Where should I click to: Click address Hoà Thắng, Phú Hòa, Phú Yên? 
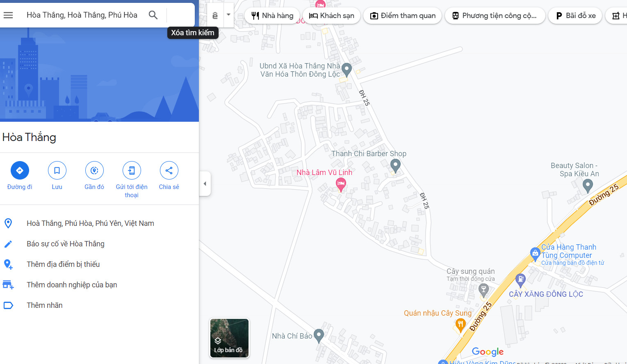[x=91, y=223]
